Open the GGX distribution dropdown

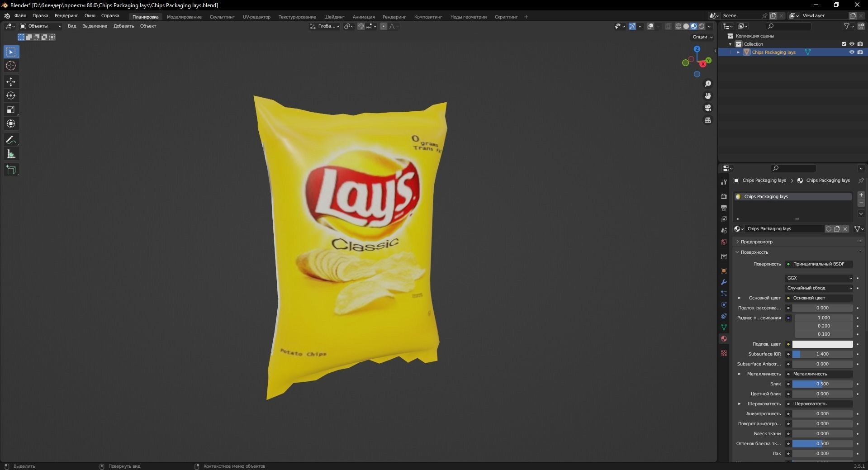click(819, 278)
